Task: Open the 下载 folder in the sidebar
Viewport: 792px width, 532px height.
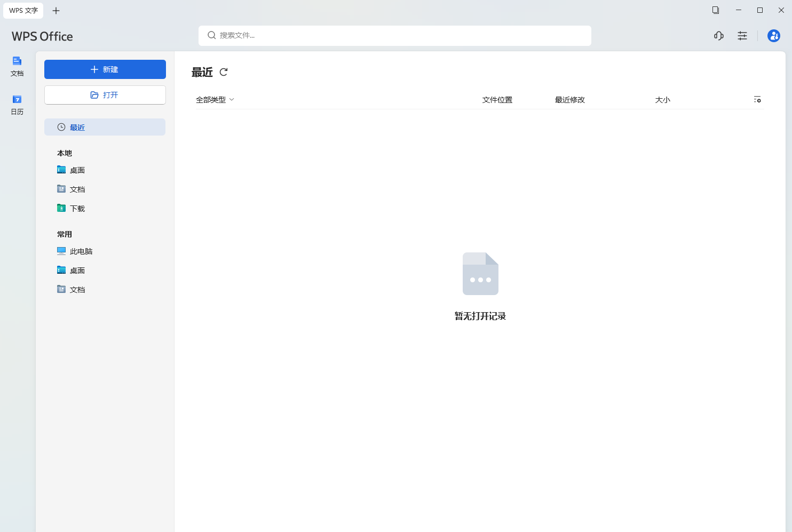Action: [77, 208]
